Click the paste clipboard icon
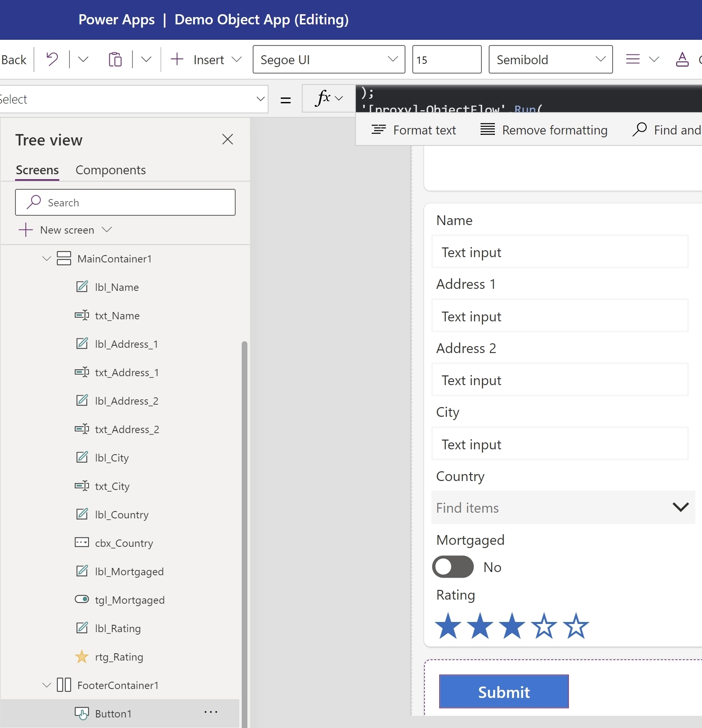 [x=115, y=59]
